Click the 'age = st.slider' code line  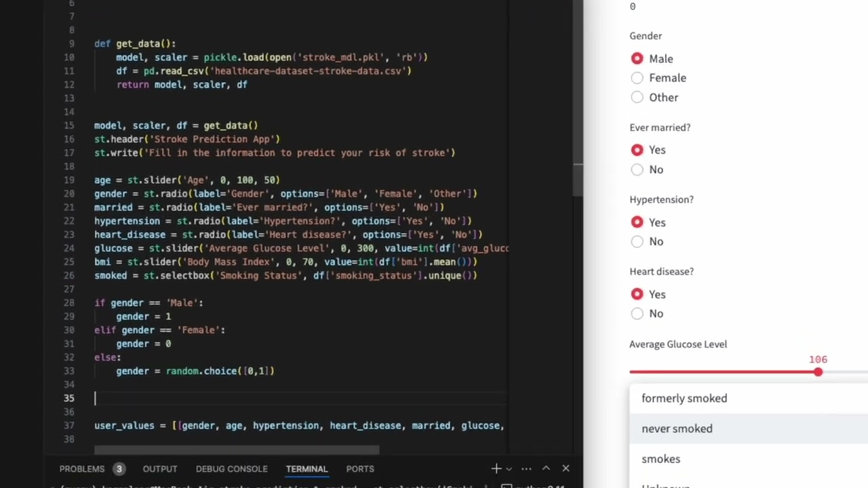click(x=186, y=180)
